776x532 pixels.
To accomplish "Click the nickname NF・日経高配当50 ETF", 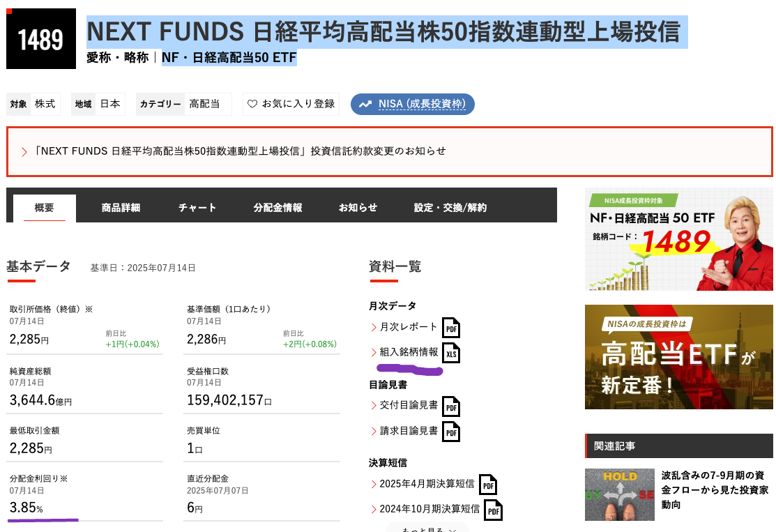I will point(229,58).
